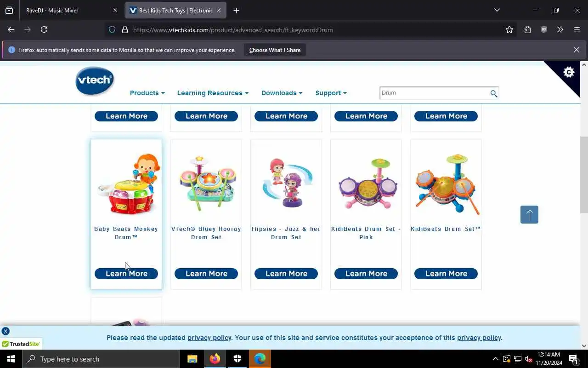Viewport: 588px width, 368px height.
Task: Click the Drum search input field
Action: coord(434,93)
